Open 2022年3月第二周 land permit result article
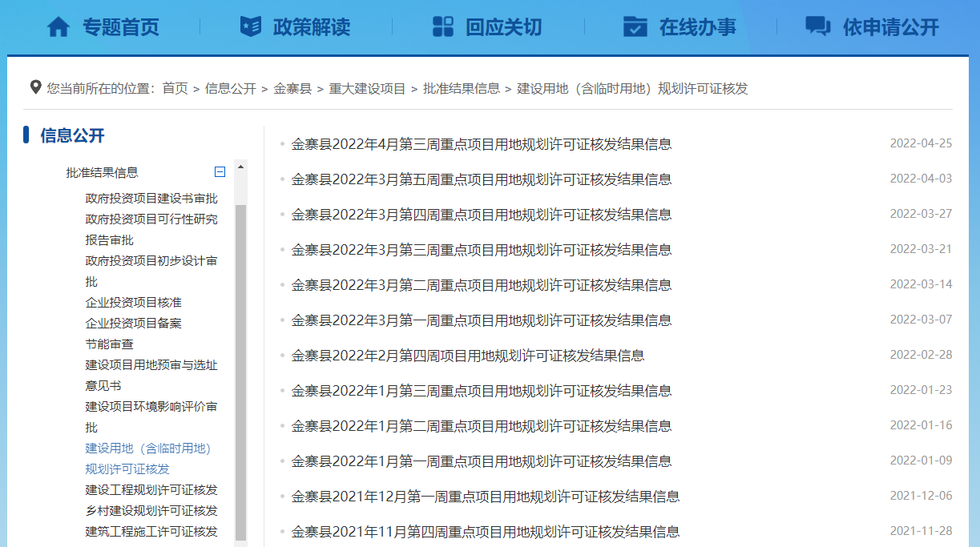 pos(482,285)
